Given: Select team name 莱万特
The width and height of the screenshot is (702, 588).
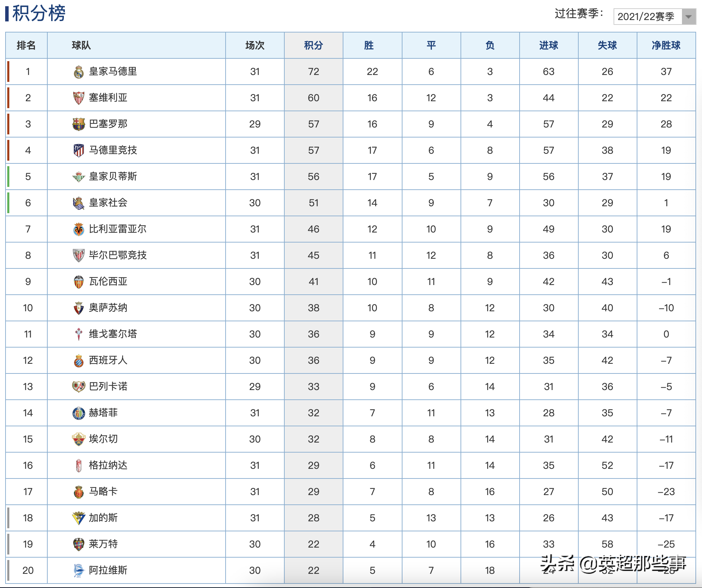Looking at the screenshot, I should click(x=103, y=544).
